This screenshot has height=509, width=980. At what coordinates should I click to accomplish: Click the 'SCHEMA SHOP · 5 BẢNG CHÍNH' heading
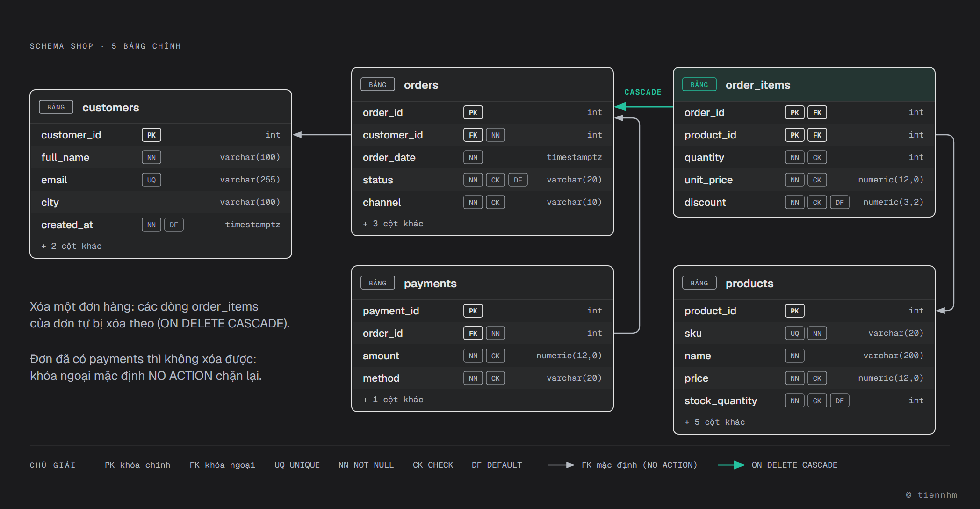(105, 46)
